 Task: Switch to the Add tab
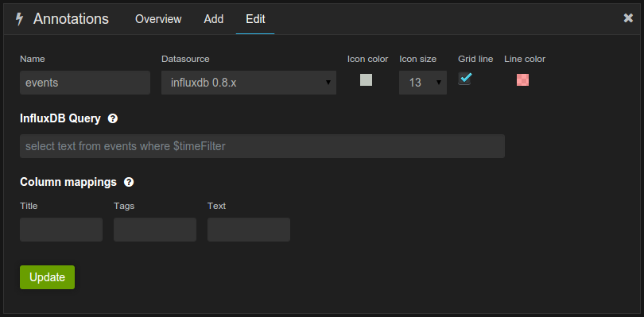coord(214,19)
